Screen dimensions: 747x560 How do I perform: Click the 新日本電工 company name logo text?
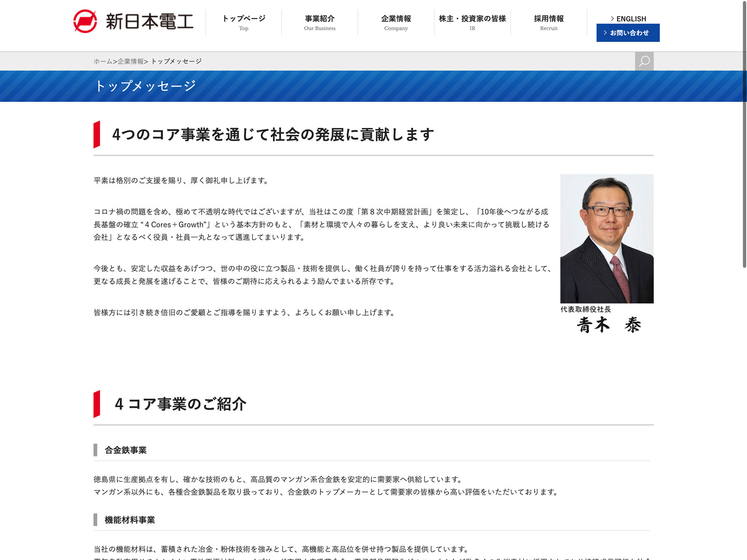tap(149, 21)
